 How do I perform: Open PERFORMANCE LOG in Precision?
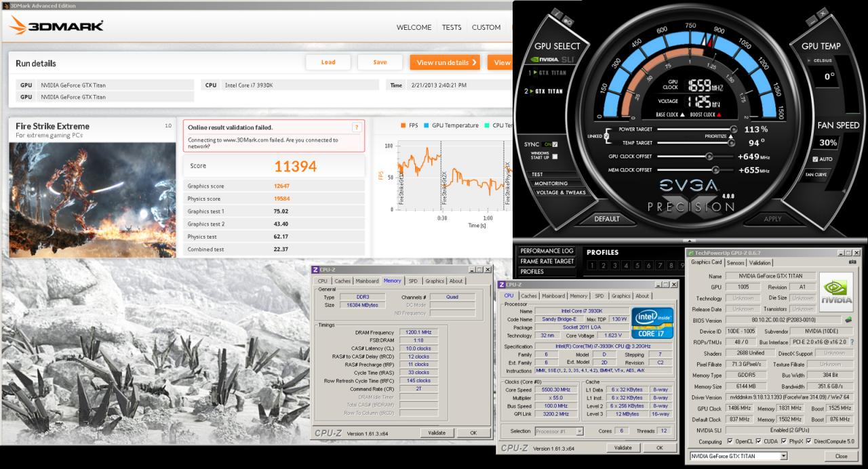point(547,251)
